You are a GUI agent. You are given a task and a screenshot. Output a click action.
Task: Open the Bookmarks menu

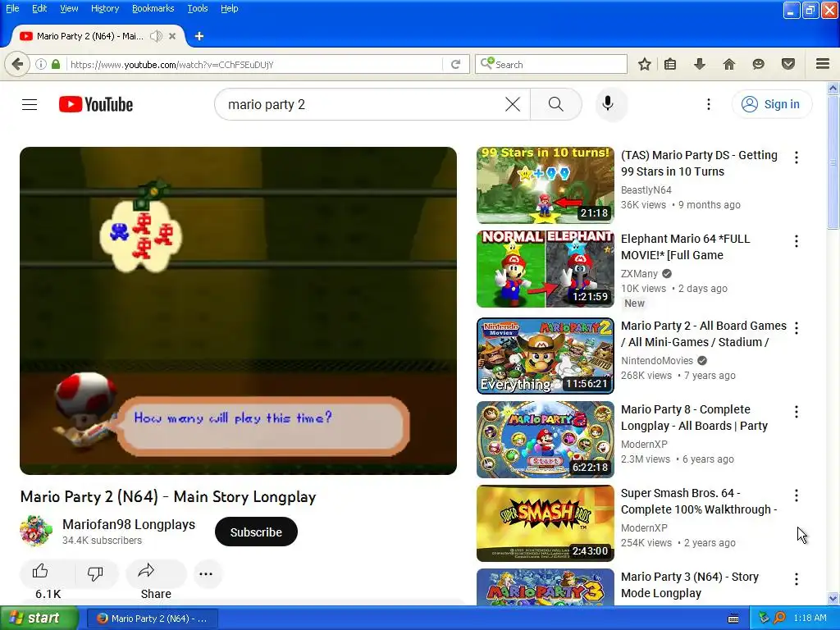(153, 8)
